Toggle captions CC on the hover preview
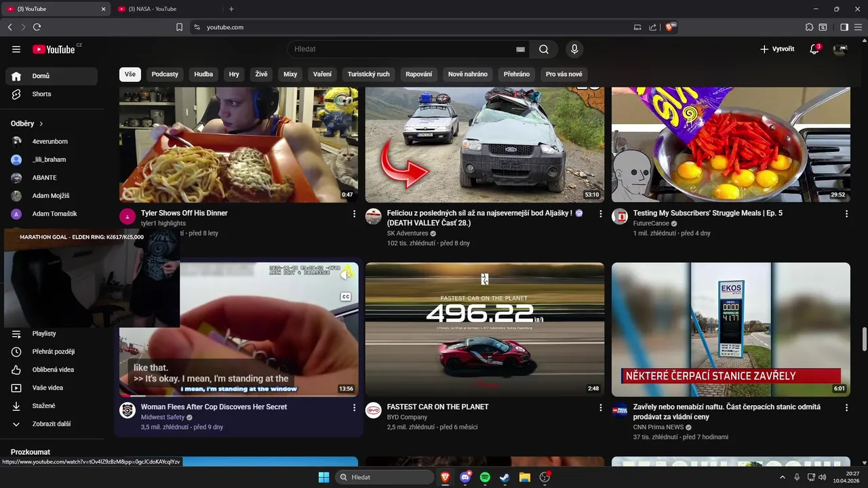Screen dimensions: 868x488 click(345, 297)
